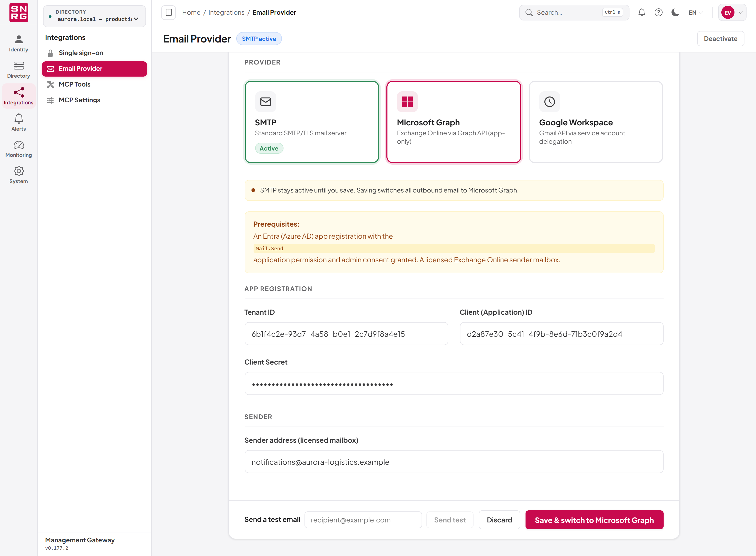
Task: Open the Email Provider menu item
Action: click(94, 69)
